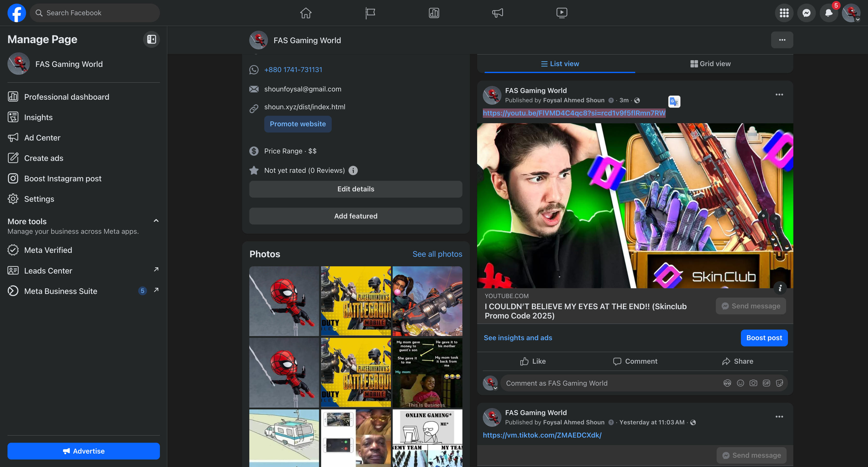Select the List view tab

coord(560,64)
